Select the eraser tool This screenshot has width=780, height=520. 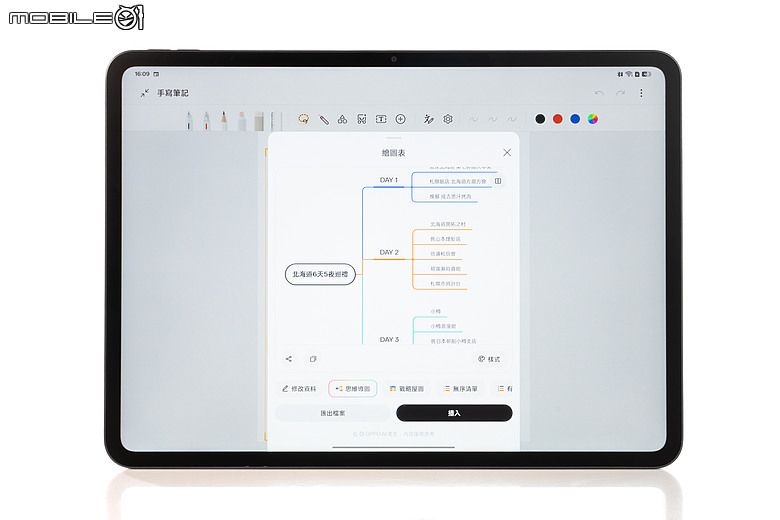(259, 121)
